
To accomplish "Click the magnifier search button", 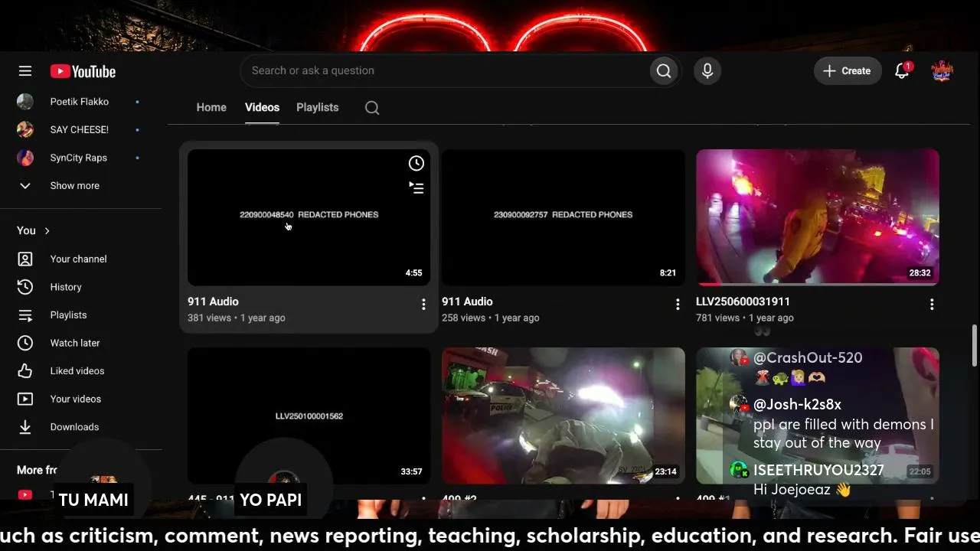I will (x=664, y=71).
